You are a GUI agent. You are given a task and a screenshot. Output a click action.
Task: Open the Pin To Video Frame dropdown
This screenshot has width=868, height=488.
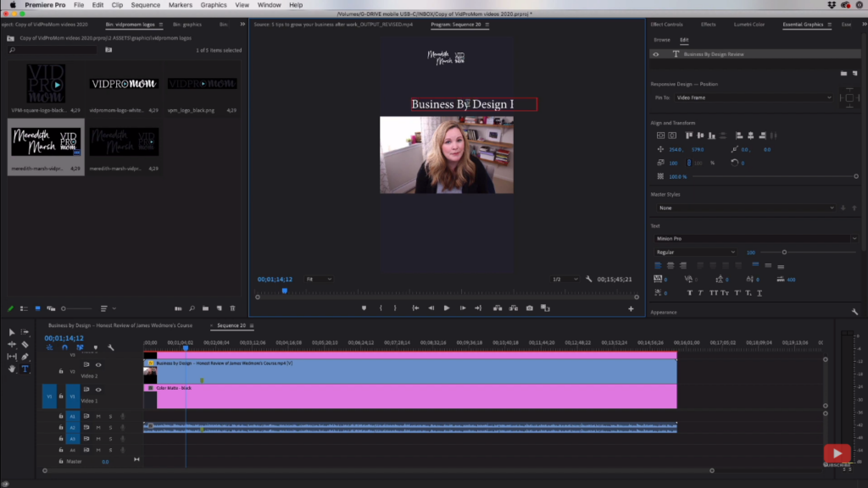coord(754,98)
